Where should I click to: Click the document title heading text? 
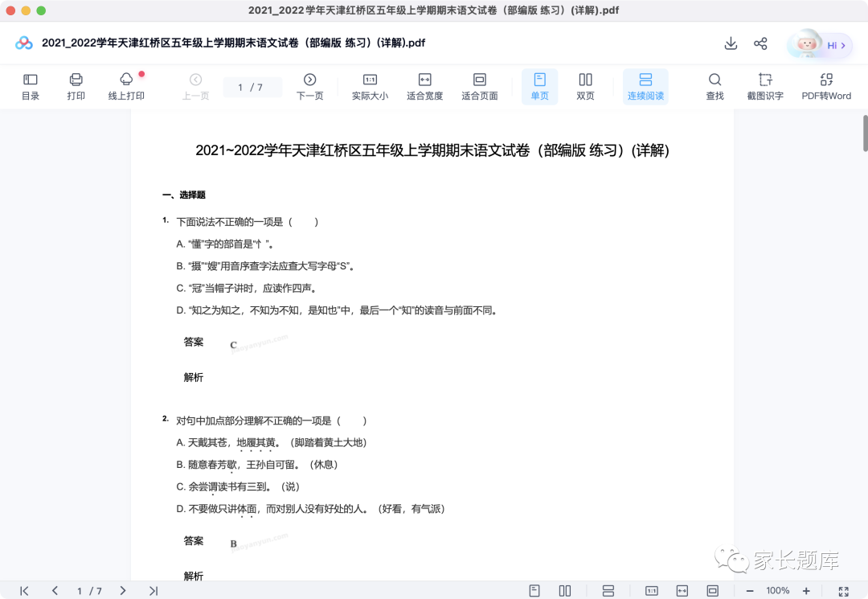point(432,150)
